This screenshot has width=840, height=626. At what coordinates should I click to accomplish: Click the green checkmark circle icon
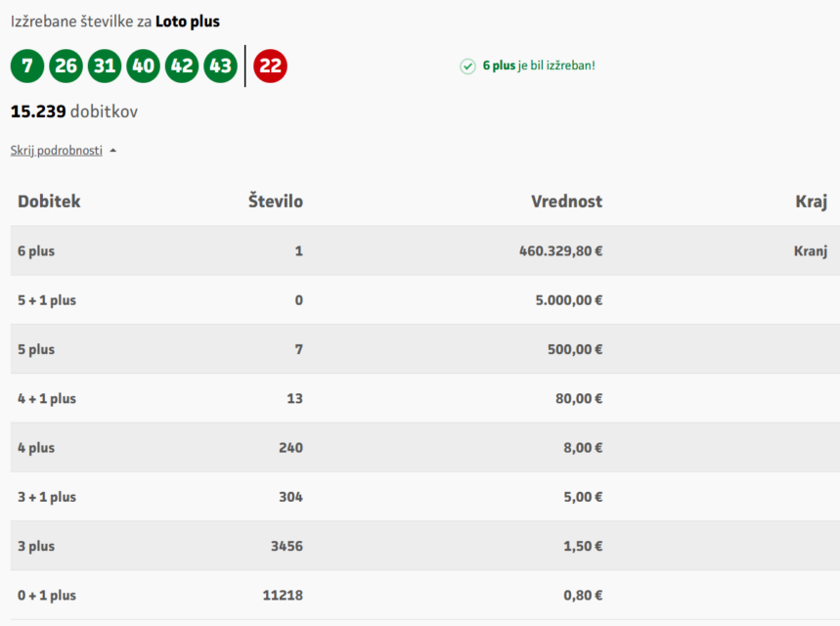click(x=467, y=66)
